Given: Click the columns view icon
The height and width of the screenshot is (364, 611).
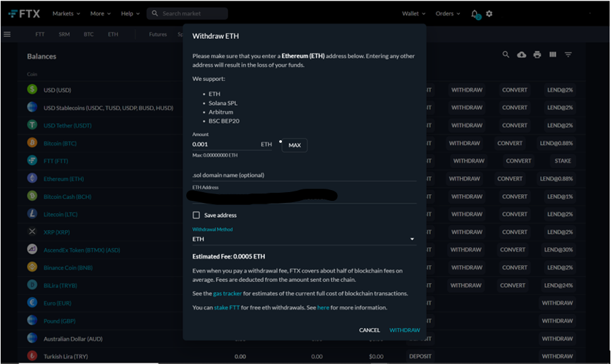Looking at the screenshot, I should [x=552, y=55].
